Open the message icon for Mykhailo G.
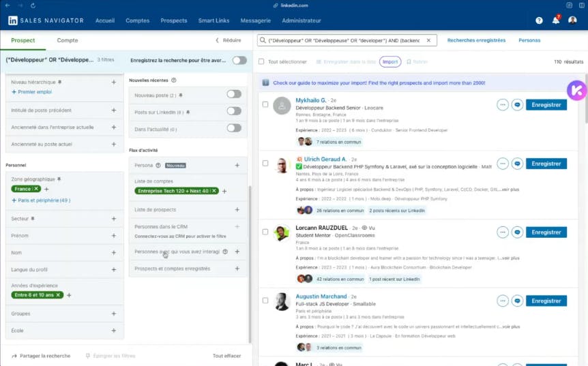 point(518,105)
